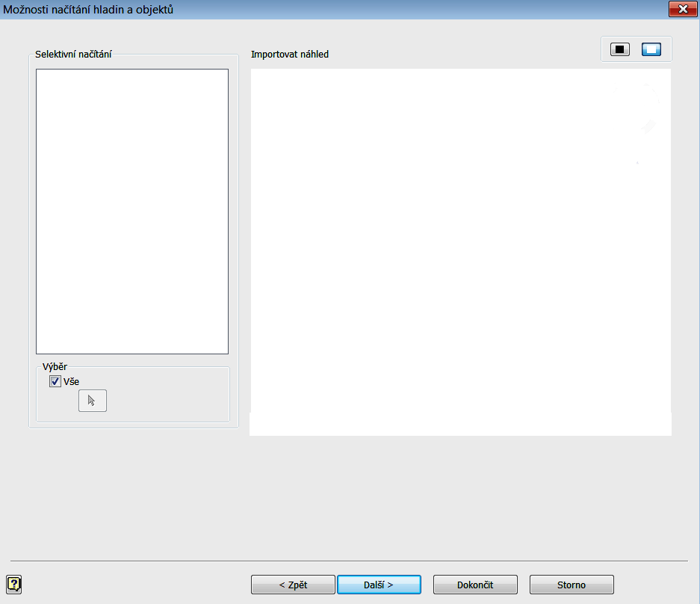Close the Možnosti načítání dialog window

(683, 9)
